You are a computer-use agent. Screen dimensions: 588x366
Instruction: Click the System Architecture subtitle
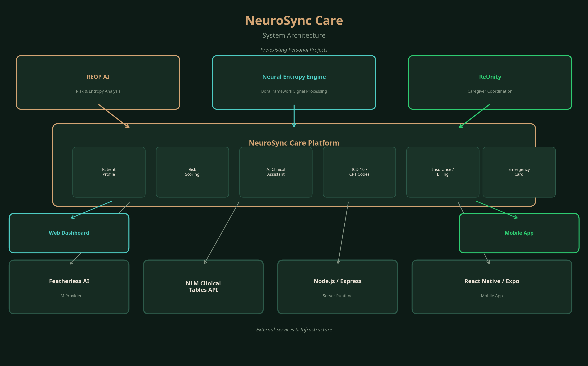point(294,35)
